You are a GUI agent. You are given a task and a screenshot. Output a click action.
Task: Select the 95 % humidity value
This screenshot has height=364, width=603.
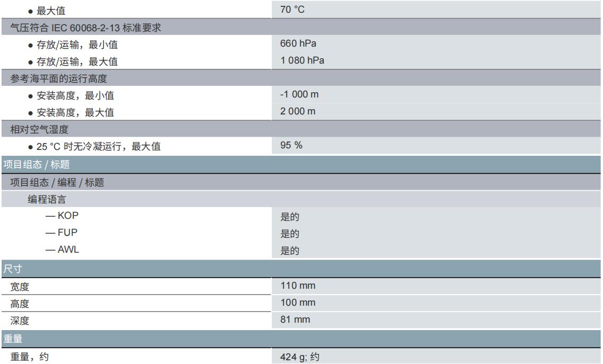point(291,145)
